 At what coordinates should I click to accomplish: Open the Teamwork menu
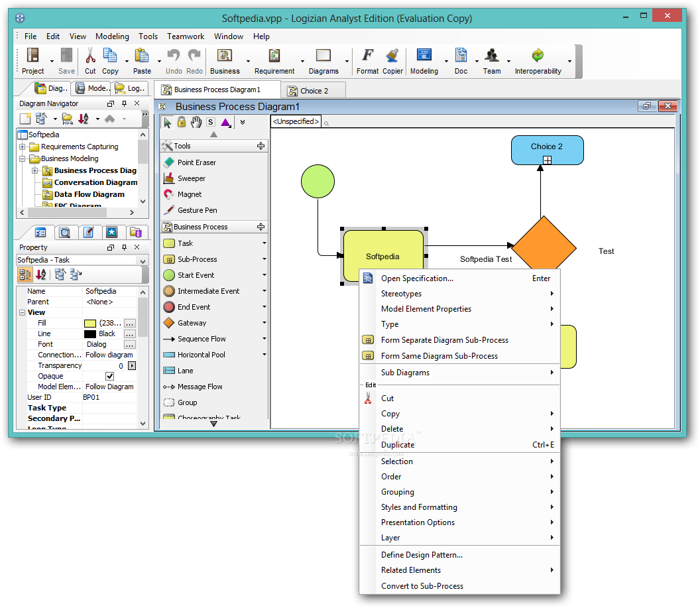click(185, 36)
